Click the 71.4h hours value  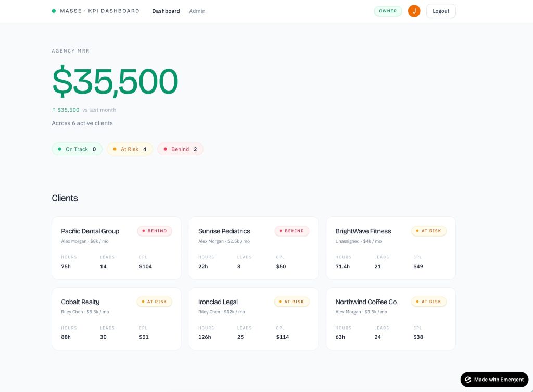click(342, 266)
